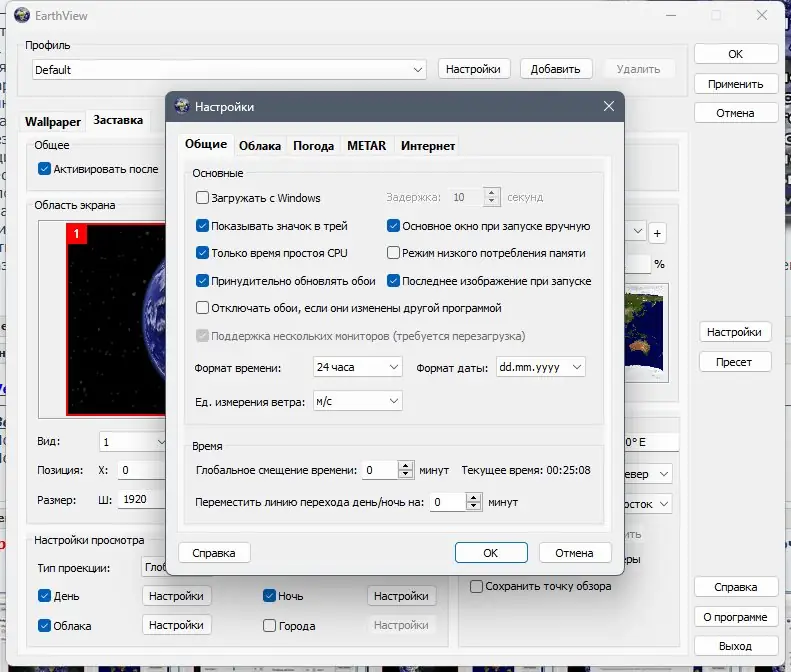Click OK in Настройки dialog
The image size is (791, 672).
[491, 552]
